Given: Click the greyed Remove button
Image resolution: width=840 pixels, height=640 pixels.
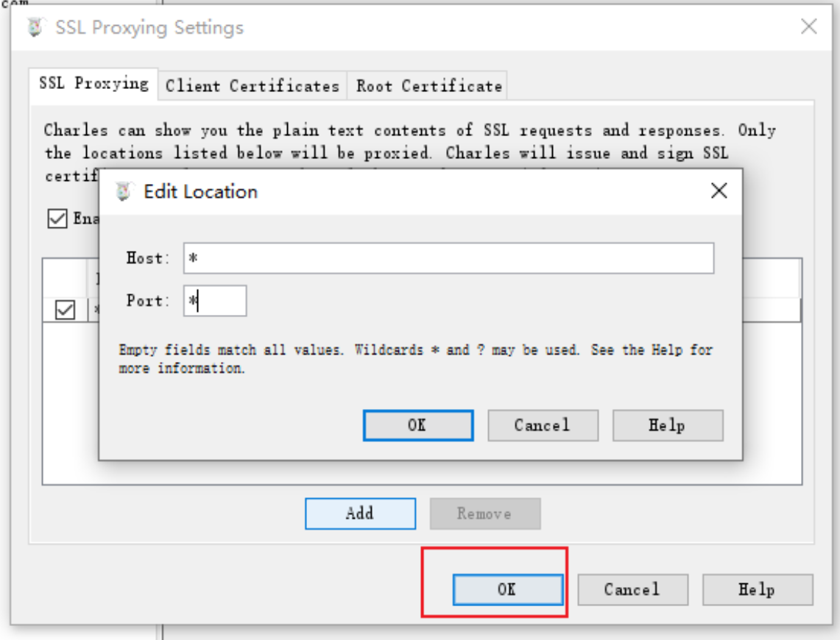Looking at the screenshot, I should click(x=485, y=513).
